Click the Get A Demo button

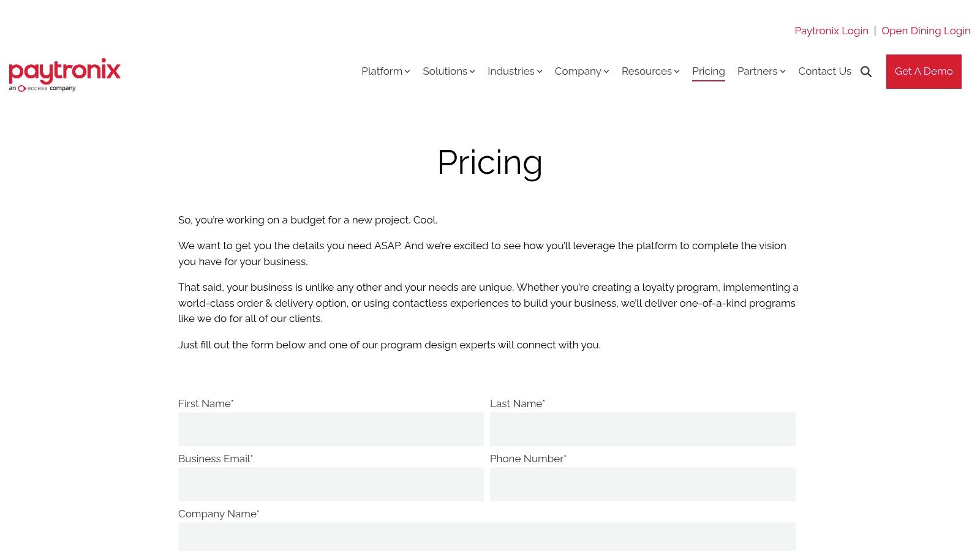point(924,71)
